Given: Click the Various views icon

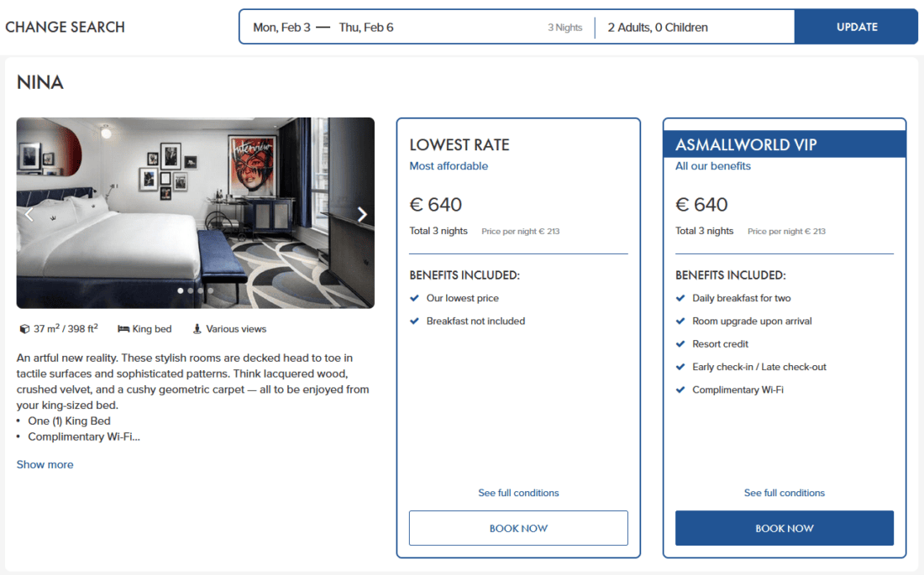Looking at the screenshot, I should click(x=197, y=329).
